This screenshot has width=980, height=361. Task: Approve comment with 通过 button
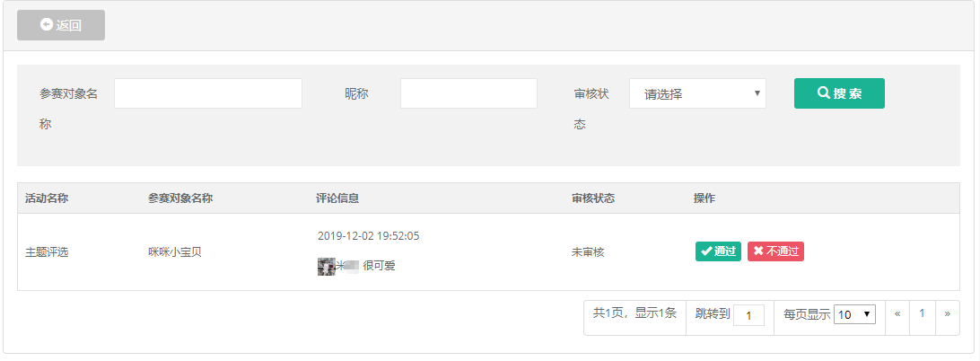click(x=718, y=251)
